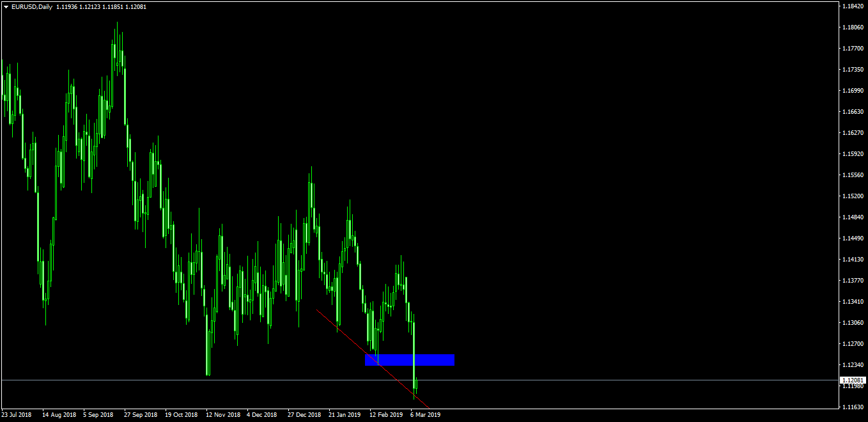Image resolution: width=868 pixels, height=422 pixels.
Task: Click the 5 Sep 2018 date label
Action: pos(98,414)
